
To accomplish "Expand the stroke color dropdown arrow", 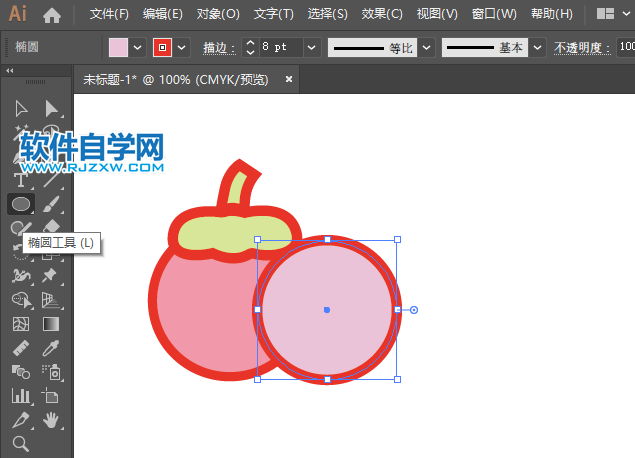I will (x=182, y=47).
